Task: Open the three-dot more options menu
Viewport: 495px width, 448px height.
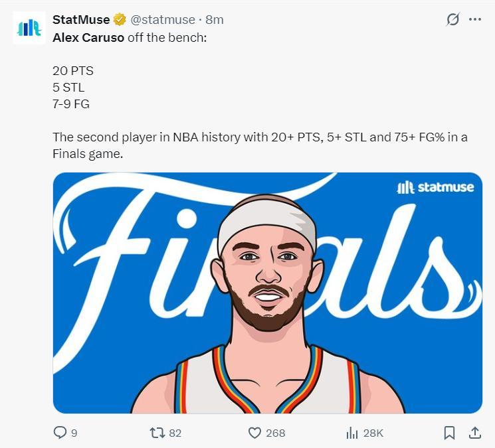Action: tap(475, 20)
